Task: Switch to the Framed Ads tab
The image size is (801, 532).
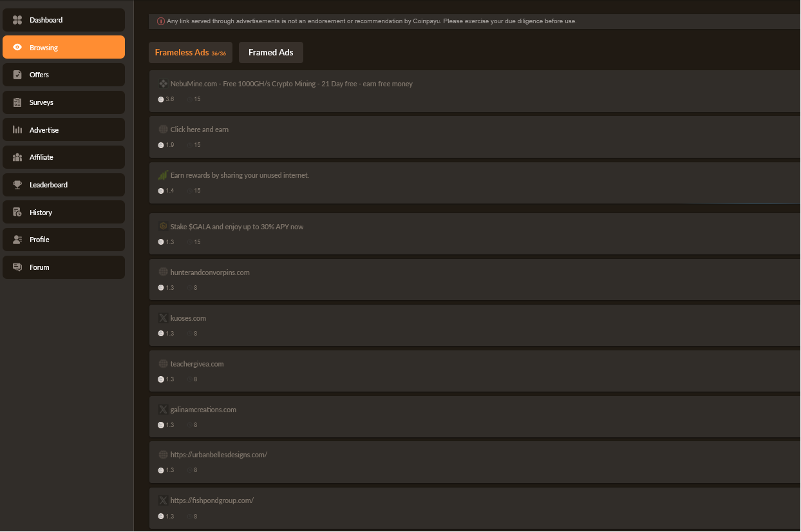Action: click(x=270, y=53)
